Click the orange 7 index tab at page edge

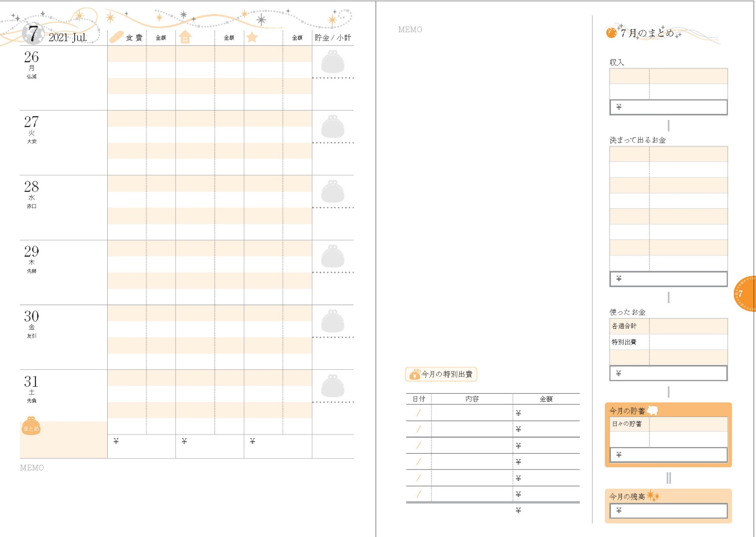[745, 293]
